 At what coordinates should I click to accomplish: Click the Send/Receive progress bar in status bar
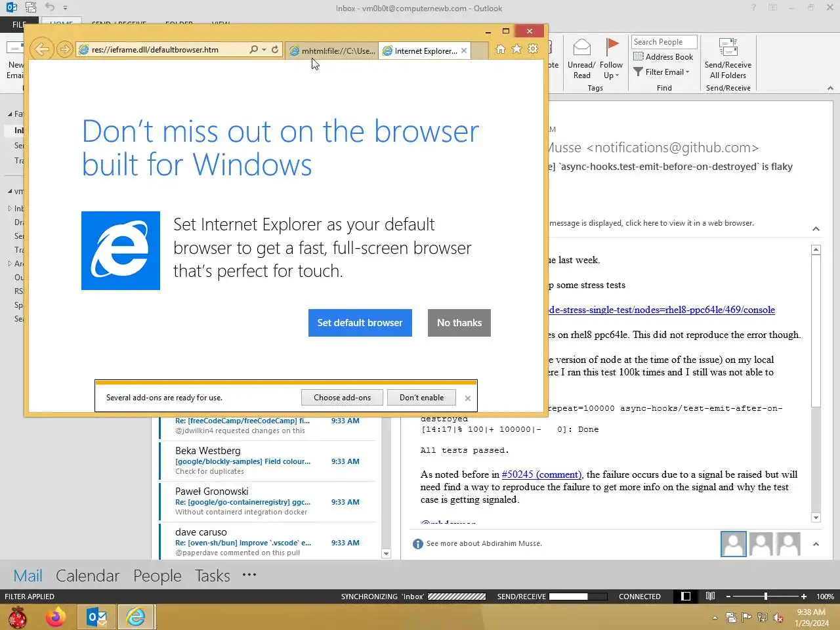click(x=577, y=597)
